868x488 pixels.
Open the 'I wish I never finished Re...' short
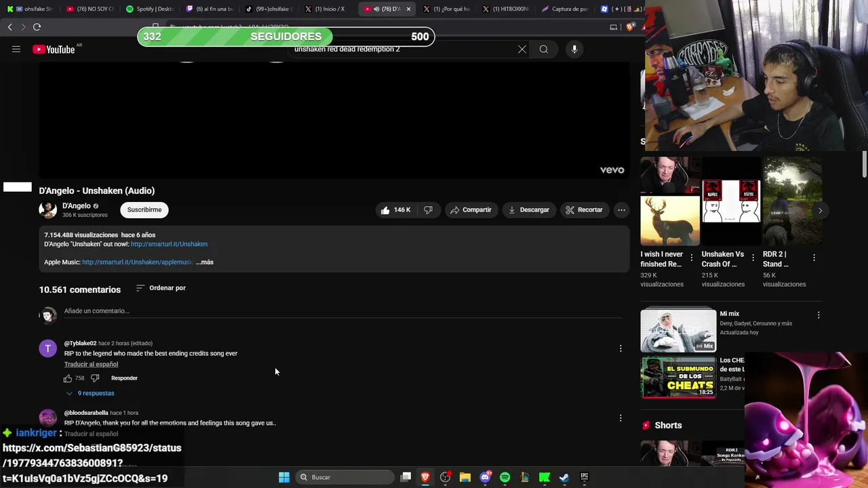(670, 201)
